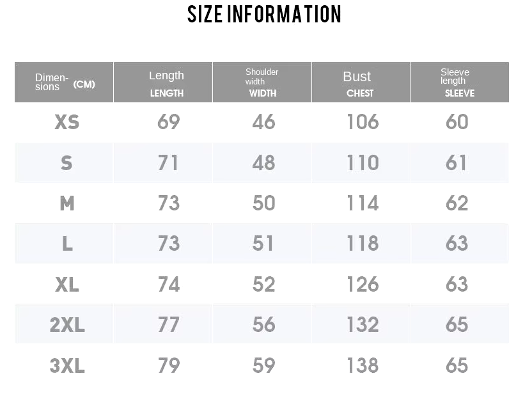This screenshot has width=532, height=401.
Task: Select the Shoulder width column header
Action: pos(262,83)
